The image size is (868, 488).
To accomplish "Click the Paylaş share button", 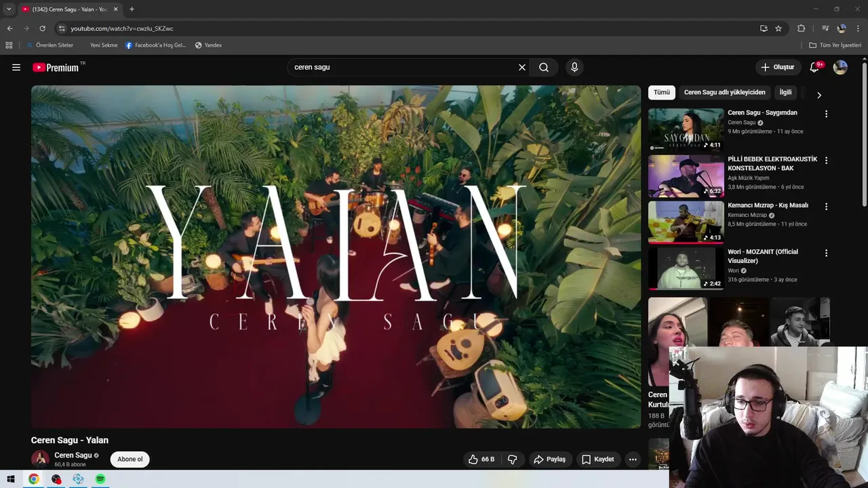I will (x=549, y=460).
